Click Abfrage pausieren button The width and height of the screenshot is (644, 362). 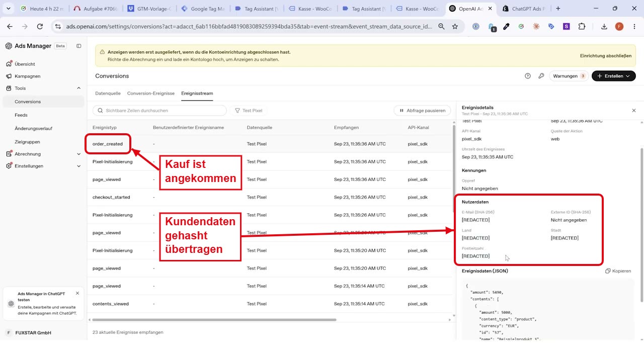[423, 111]
